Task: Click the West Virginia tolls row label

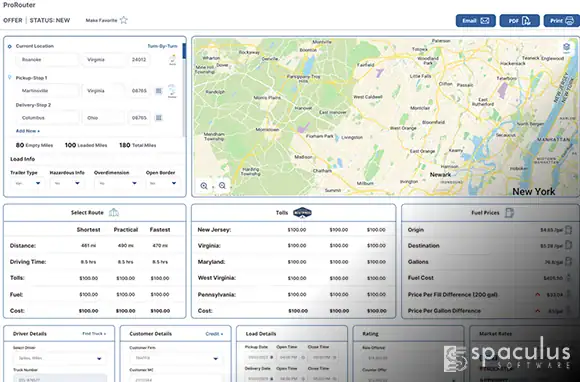Action: click(217, 278)
